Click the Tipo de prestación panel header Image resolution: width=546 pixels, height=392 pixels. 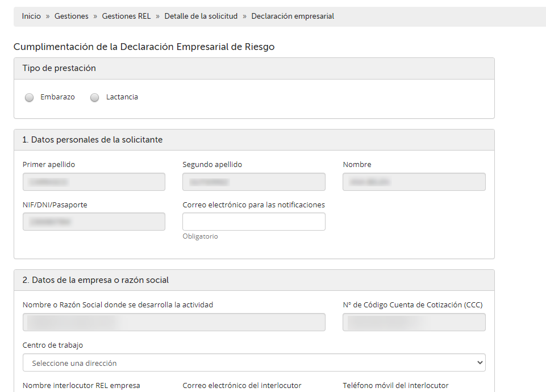tap(59, 68)
